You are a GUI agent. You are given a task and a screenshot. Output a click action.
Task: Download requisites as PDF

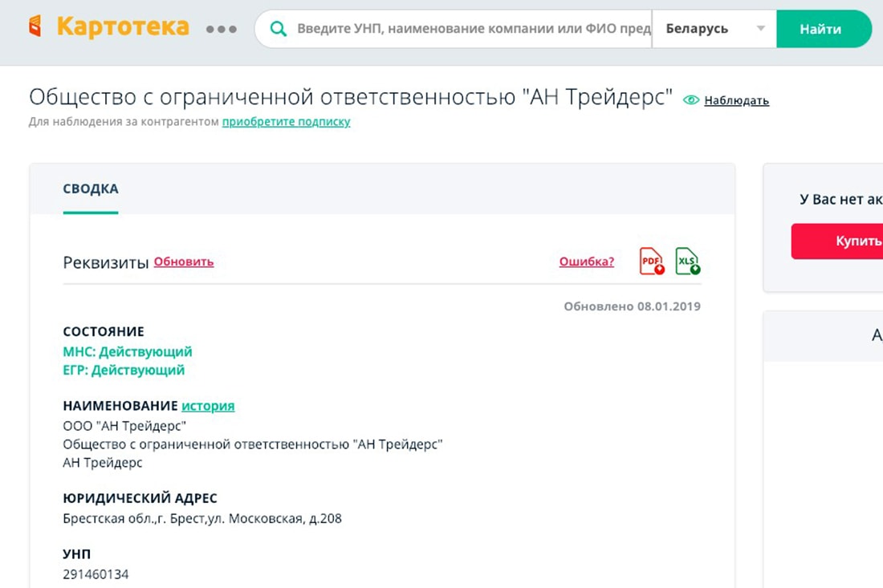tap(651, 262)
